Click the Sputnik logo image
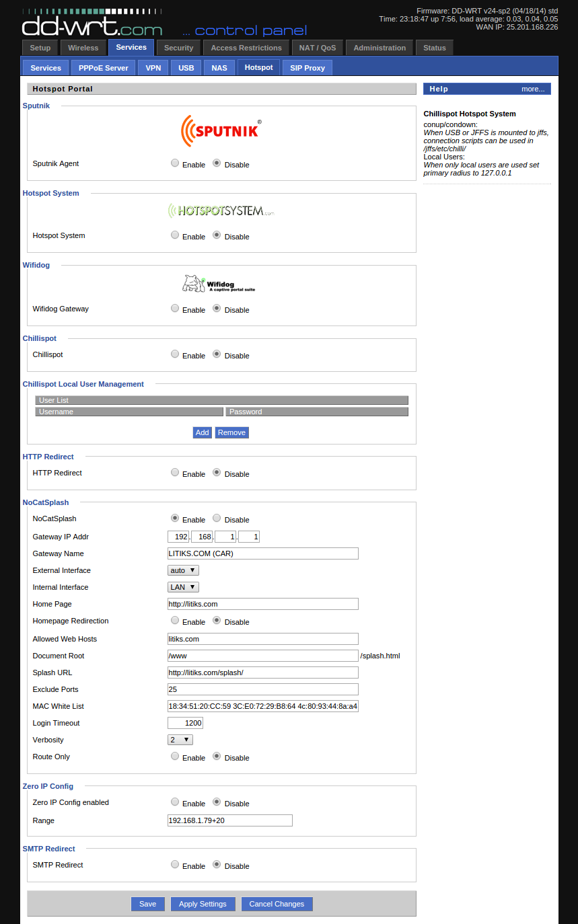Image resolution: width=578 pixels, height=924 pixels. coord(221,131)
